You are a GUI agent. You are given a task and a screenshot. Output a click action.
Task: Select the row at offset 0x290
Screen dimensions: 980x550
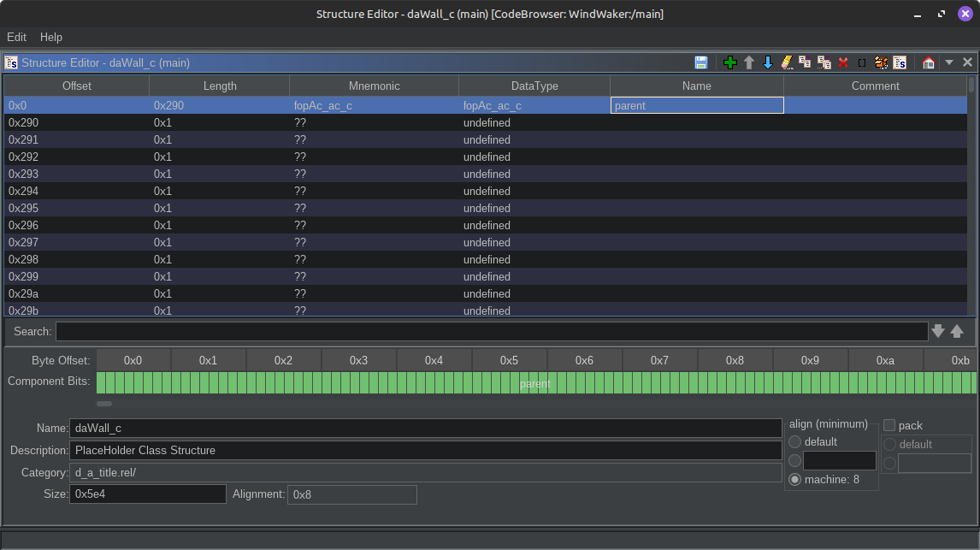click(x=486, y=122)
